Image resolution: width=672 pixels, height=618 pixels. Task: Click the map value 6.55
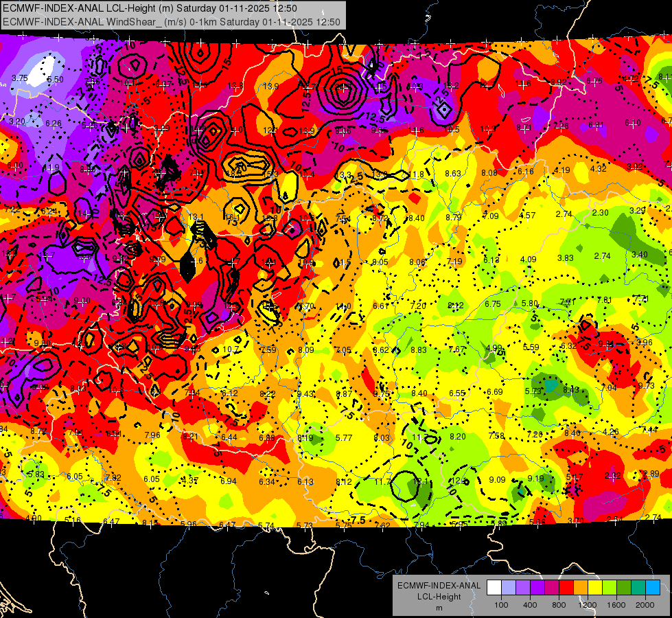pos(457,393)
